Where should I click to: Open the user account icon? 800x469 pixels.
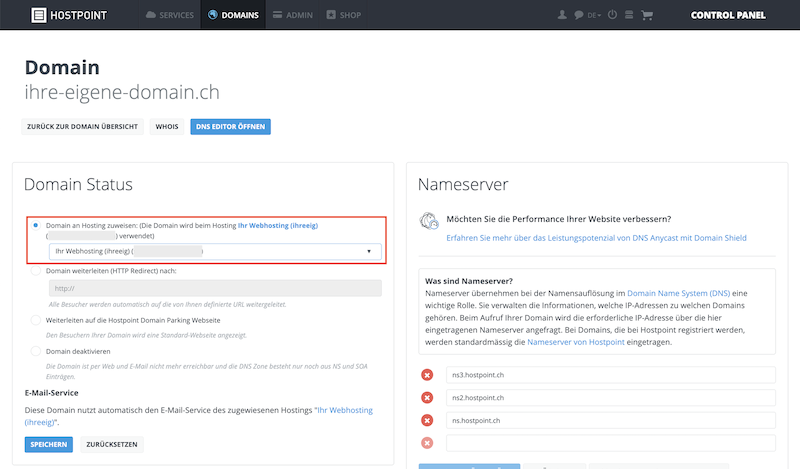(562, 15)
